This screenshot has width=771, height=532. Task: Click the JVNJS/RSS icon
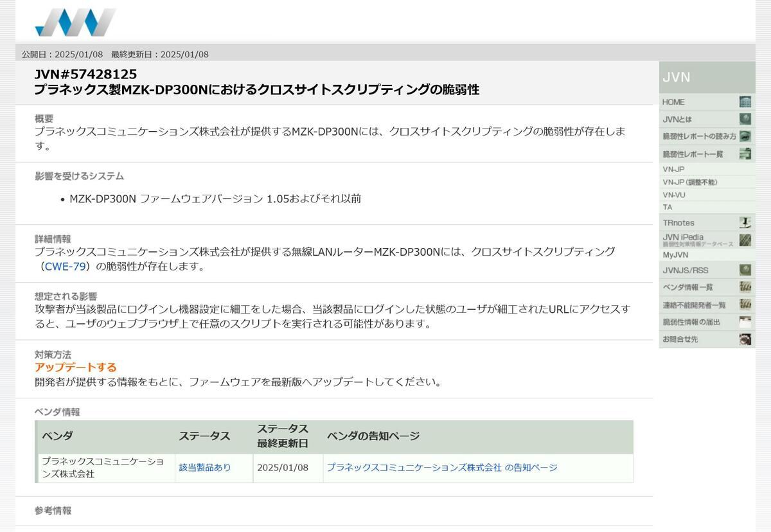(x=745, y=270)
